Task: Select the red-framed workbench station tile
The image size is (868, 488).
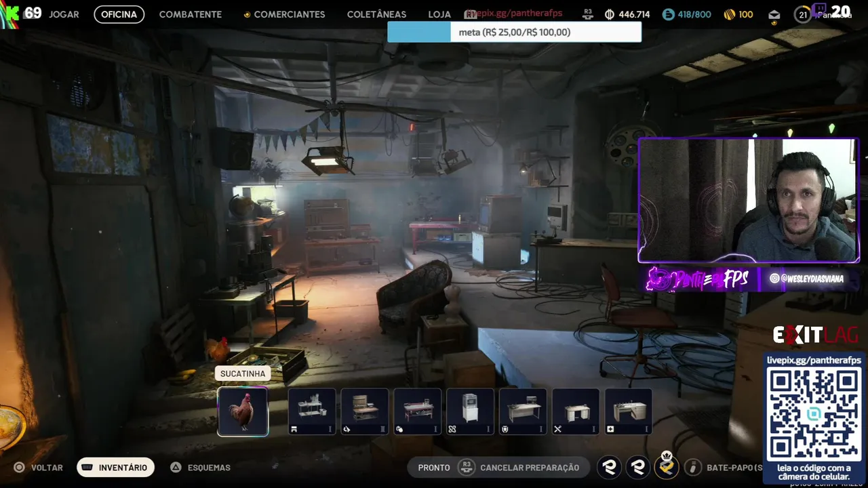Action: pos(418,411)
